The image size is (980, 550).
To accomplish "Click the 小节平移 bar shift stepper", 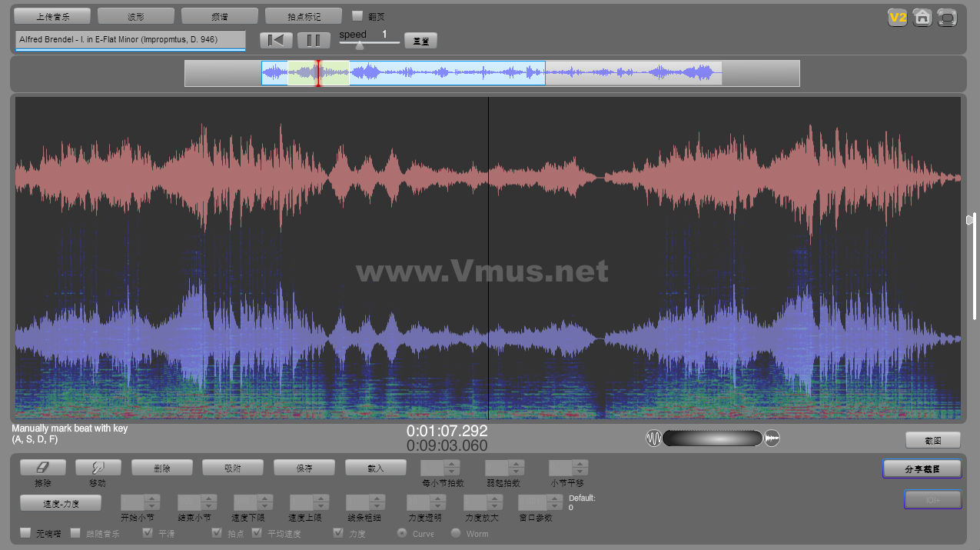I will click(x=569, y=467).
